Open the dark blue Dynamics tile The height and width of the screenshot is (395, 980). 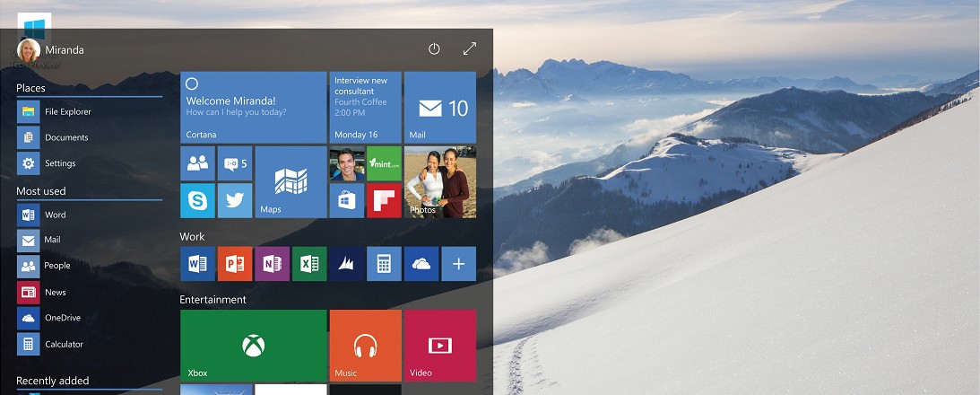[x=347, y=264]
